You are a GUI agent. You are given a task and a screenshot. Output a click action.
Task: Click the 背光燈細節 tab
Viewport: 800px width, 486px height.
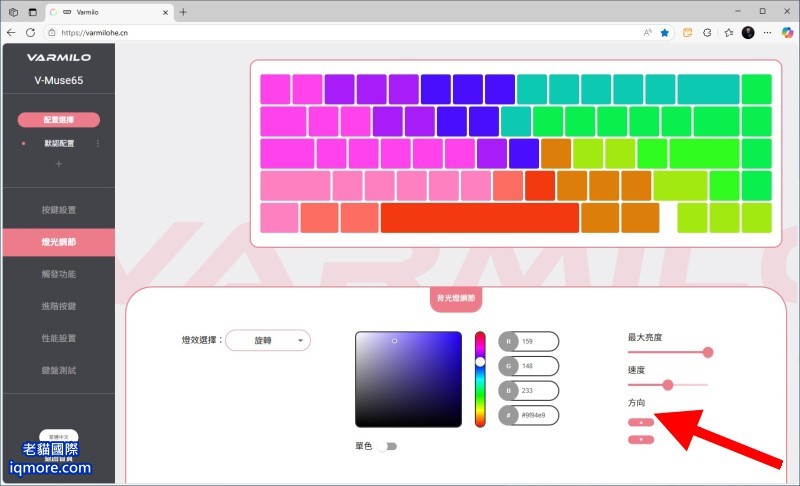pos(456,298)
